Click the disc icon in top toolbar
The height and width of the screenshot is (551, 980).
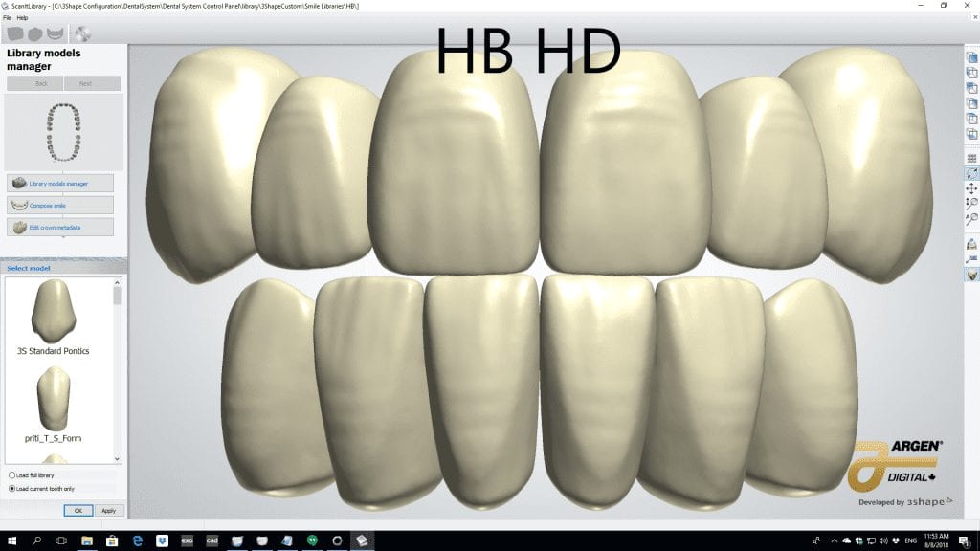[x=82, y=35]
